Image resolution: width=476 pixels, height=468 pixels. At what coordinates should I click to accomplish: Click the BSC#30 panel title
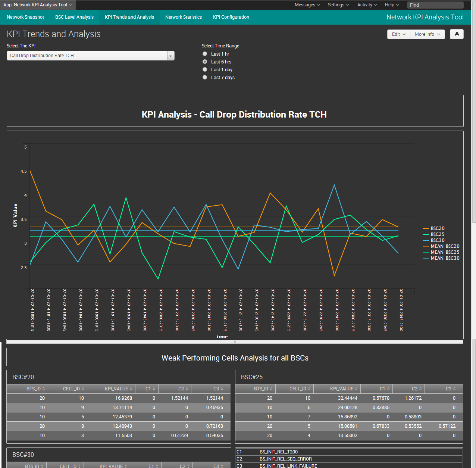[x=23, y=455]
